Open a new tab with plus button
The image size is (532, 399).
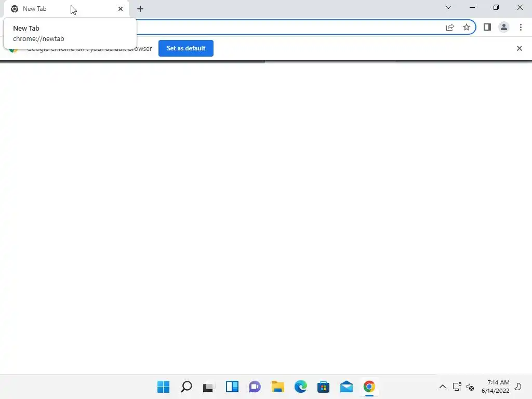(140, 9)
